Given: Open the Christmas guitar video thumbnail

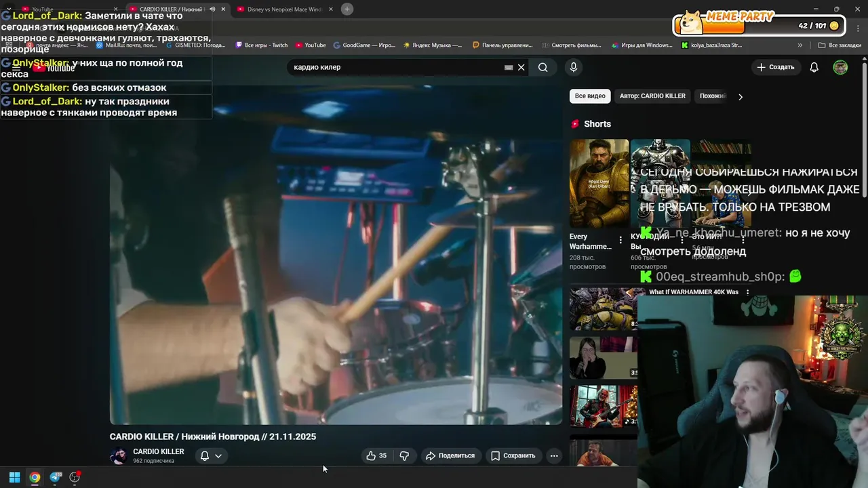Looking at the screenshot, I should click(604, 406).
